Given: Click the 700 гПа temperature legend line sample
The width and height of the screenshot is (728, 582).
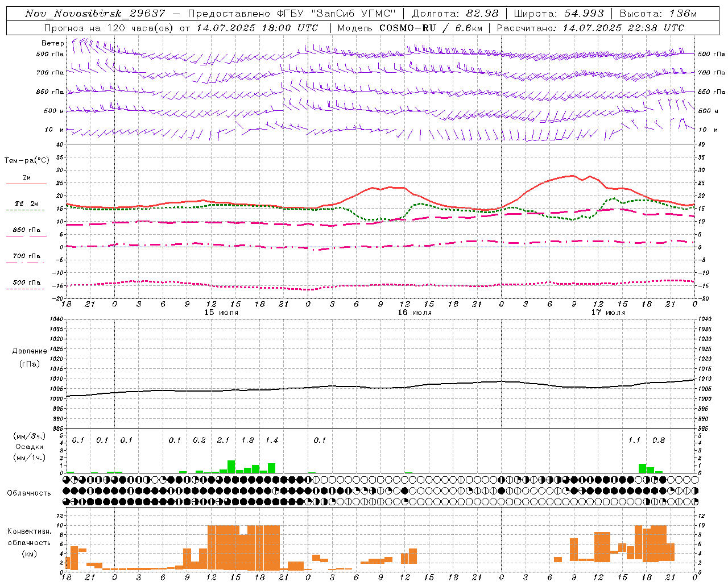Looking at the screenshot, I should coord(26,263).
